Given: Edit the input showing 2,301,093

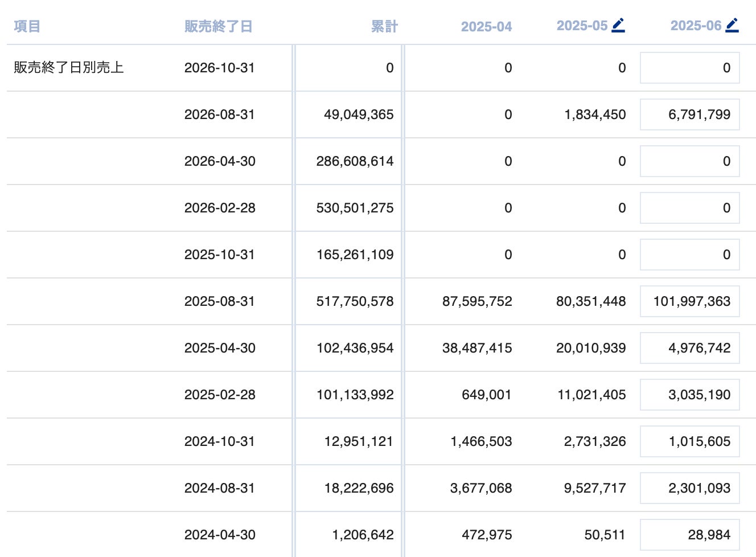Looking at the screenshot, I should coord(689,488).
